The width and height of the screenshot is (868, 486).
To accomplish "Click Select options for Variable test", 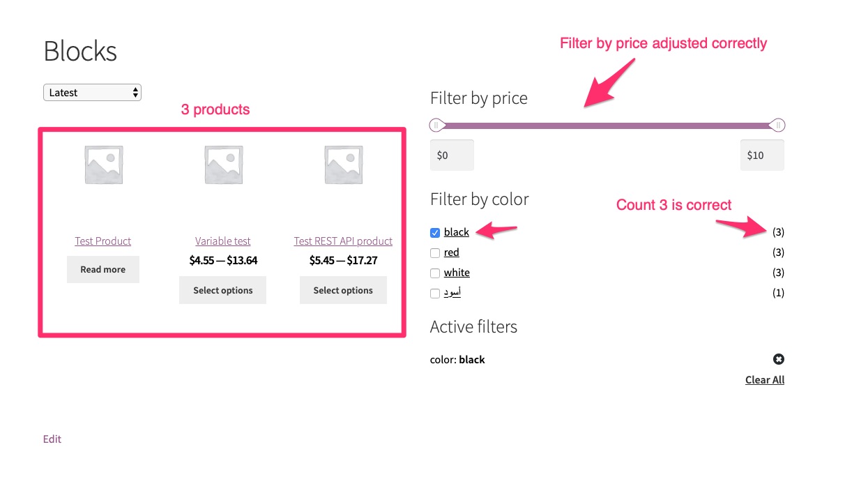I will (222, 290).
